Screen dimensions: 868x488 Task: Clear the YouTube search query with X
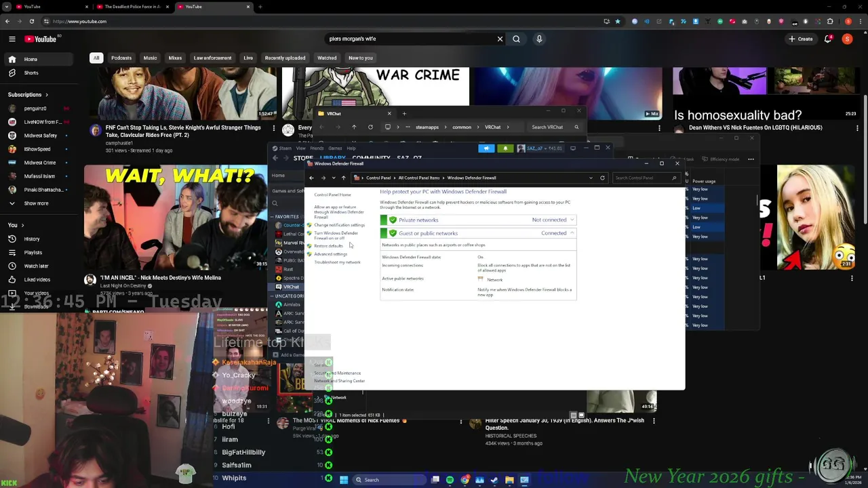500,39
